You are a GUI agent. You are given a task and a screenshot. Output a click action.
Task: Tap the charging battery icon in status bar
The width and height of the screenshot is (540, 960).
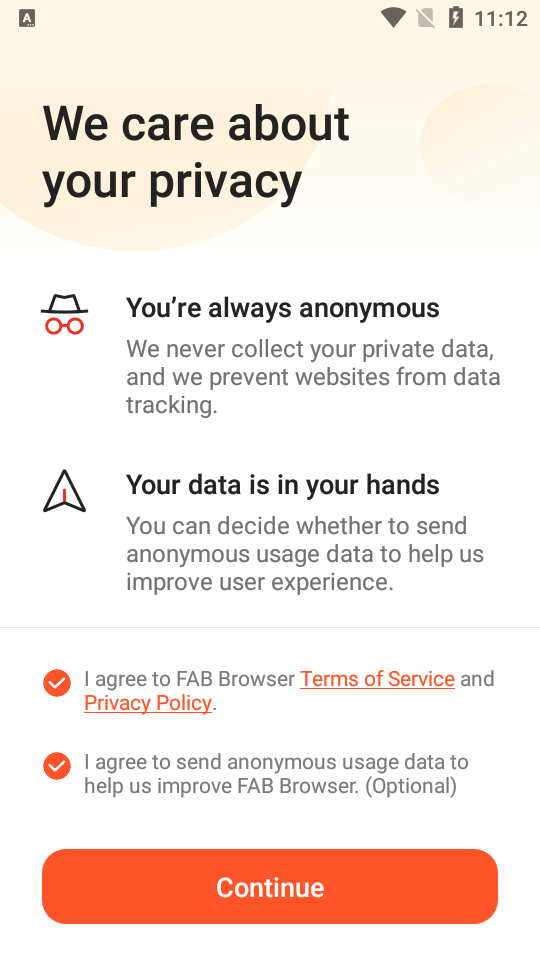click(456, 18)
